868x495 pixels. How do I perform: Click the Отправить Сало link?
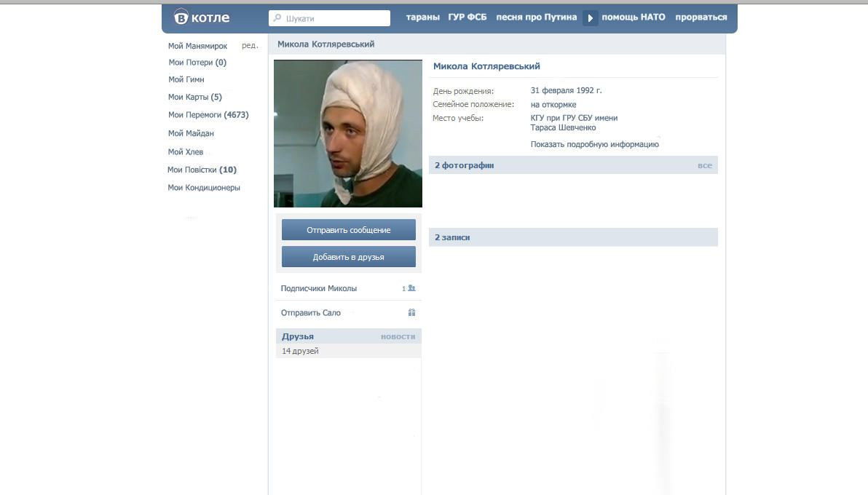coord(310,313)
